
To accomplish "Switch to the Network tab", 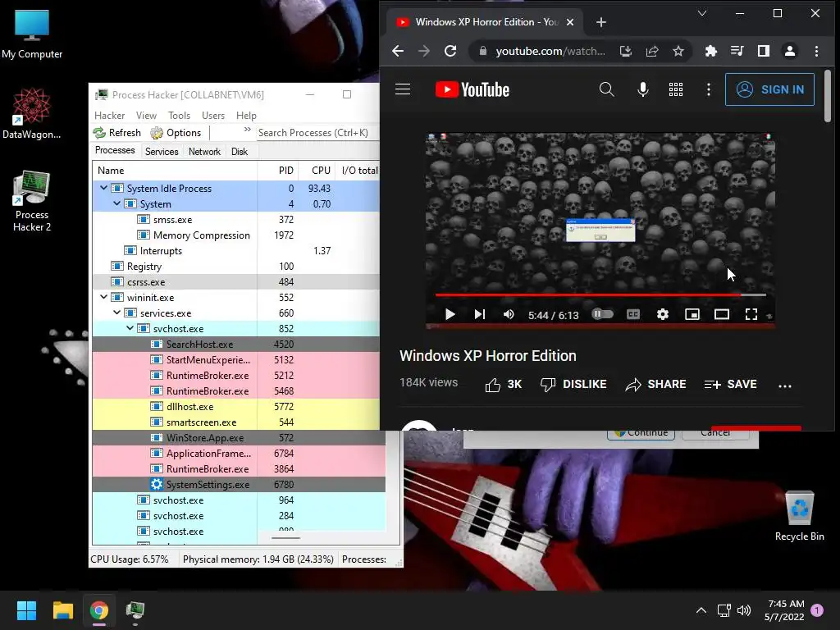I will coord(204,152).
